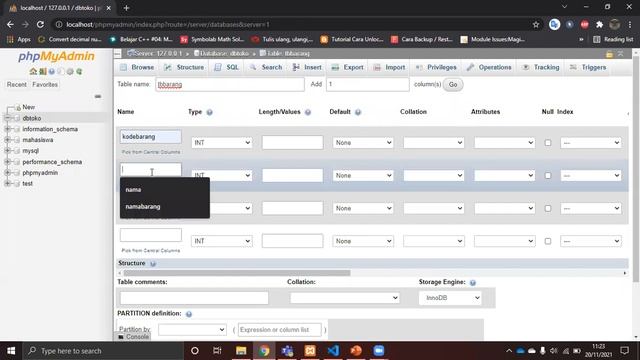The height and width of the screenshot is (360, 640).
Task: Open Default dropdown for kodebarang row
Action: [363, 142]
